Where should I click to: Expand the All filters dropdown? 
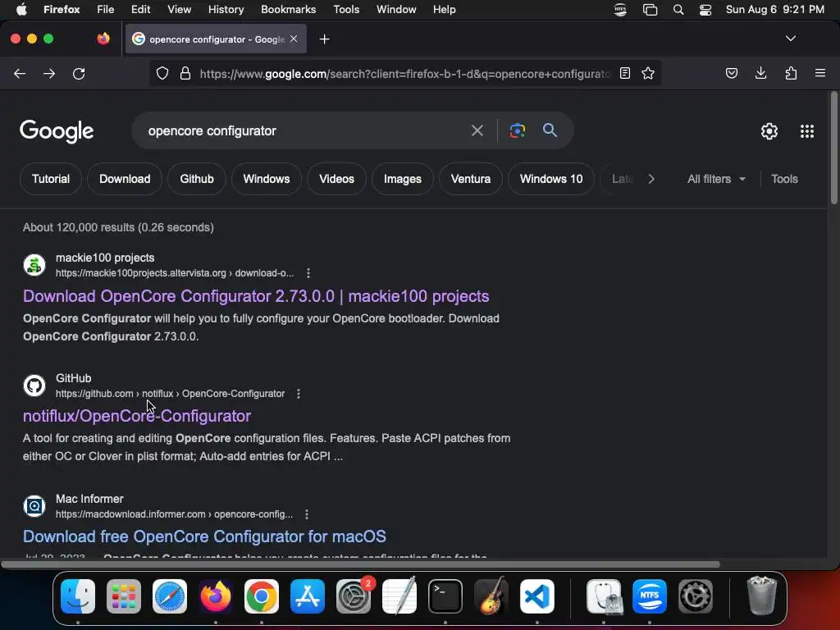716,179
